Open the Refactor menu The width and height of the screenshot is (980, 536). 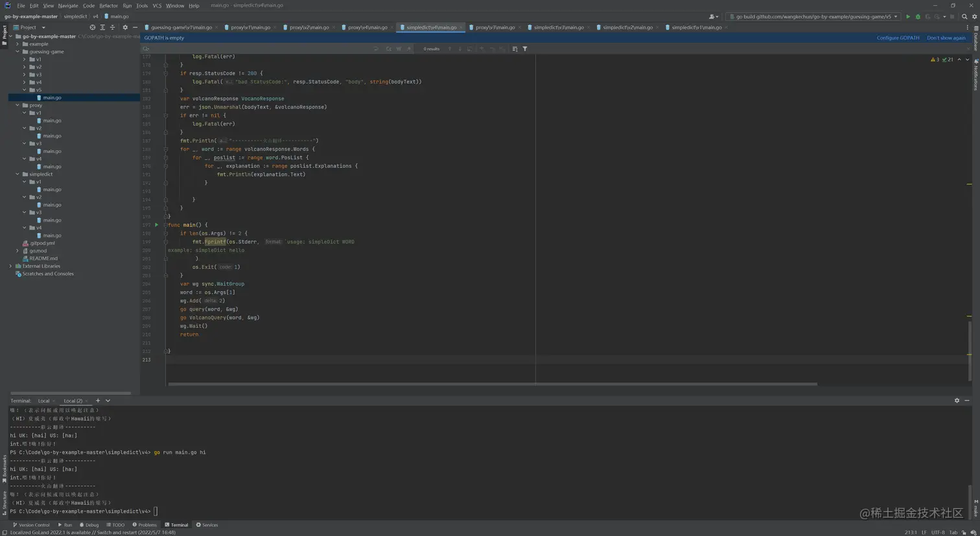tap(108, 5)
